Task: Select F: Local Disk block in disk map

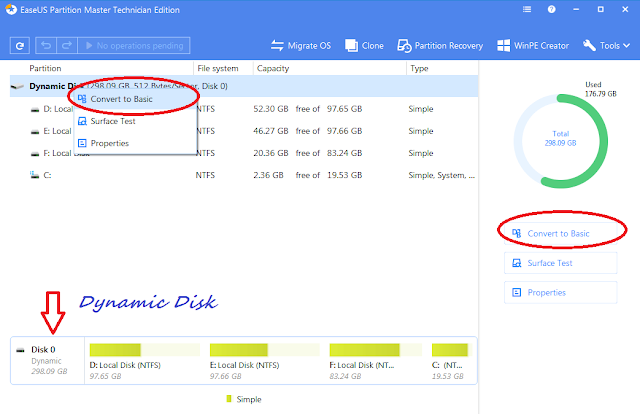Action: click(x=376, y=361)
